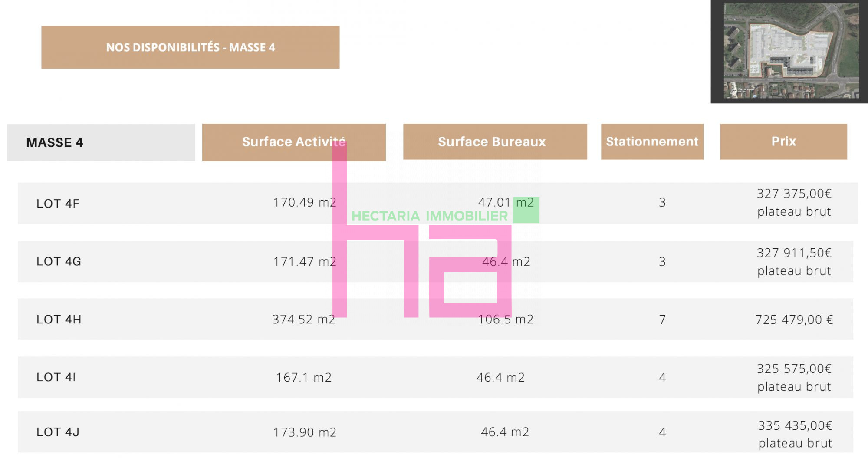The height and width of the screenshot is (458, 868).
Task: Click the 335 435,00€ price of LOT 4J
Action: click(x=795, y=425)
